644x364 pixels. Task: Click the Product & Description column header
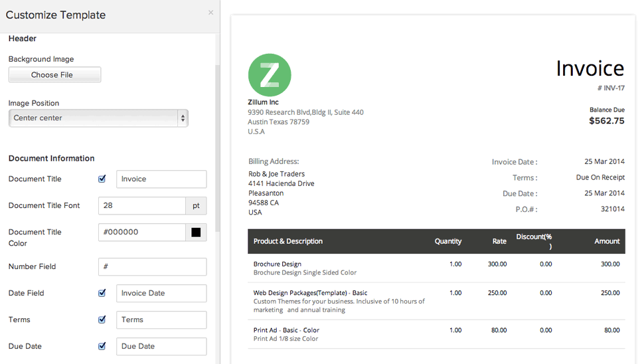pos(288,241)
